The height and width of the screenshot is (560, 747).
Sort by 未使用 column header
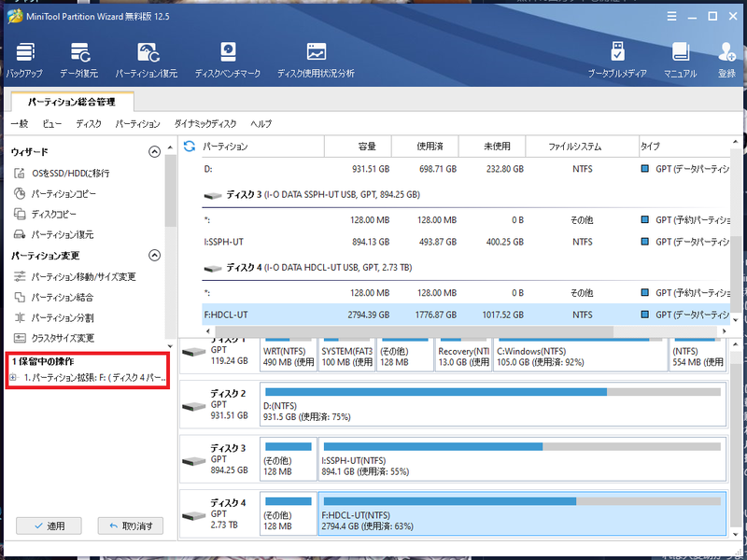tap(492, 147)
